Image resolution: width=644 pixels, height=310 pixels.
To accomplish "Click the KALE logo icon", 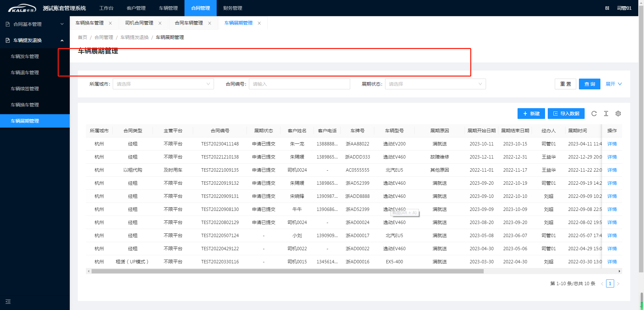I will (22, 8).
